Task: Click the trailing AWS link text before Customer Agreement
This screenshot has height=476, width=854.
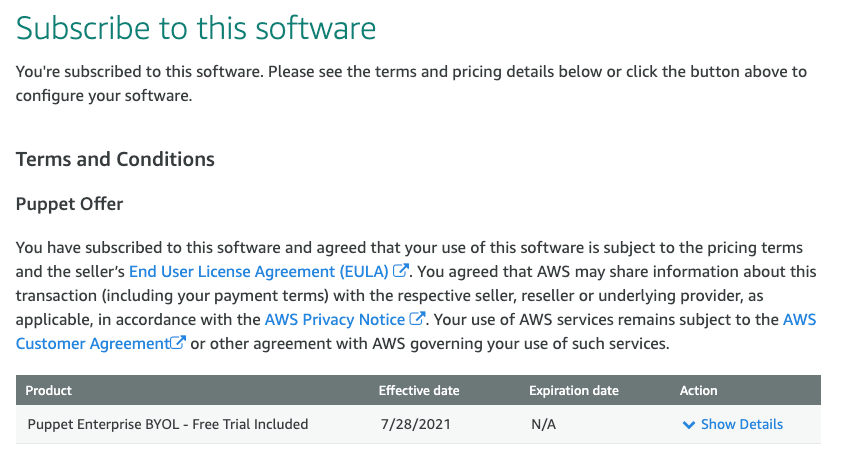Action: tap(800, 319)
